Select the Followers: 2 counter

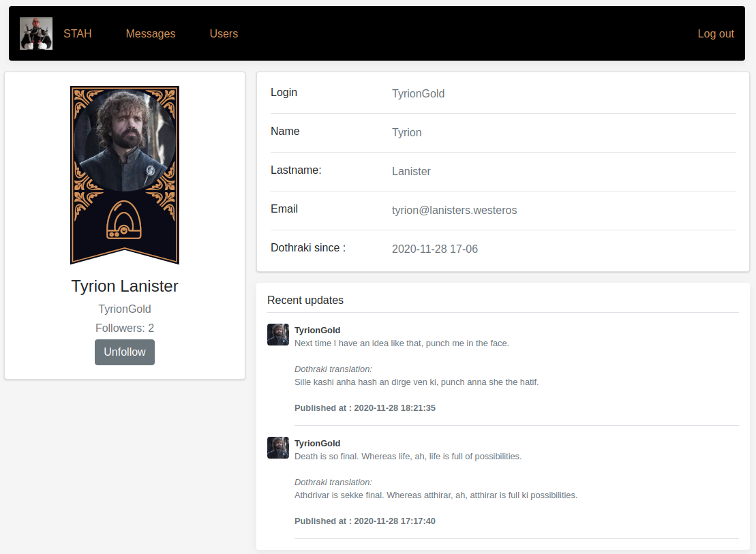coord(125,328)
